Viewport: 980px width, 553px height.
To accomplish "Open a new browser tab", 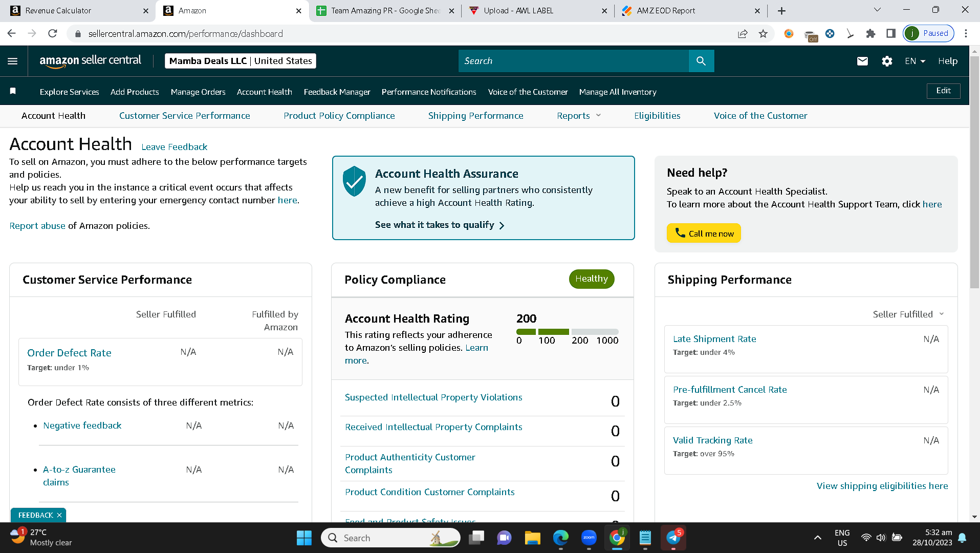I will click(x=781, y=11).
